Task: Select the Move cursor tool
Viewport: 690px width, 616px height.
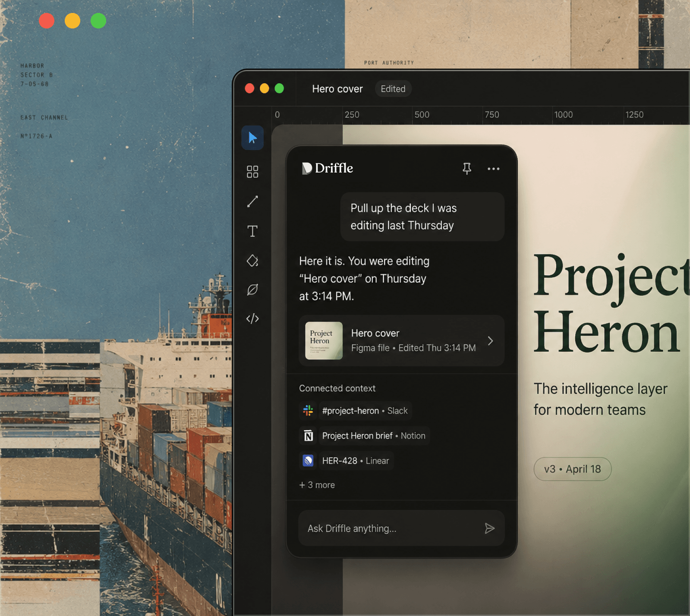Action: [252, 138]
